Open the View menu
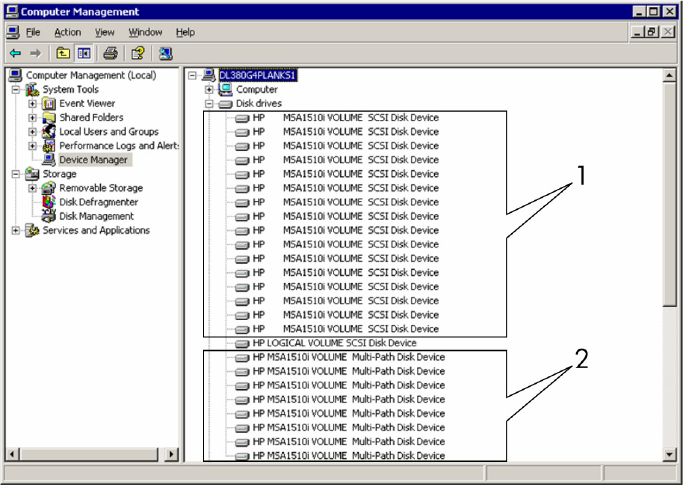 pos(104,32)
